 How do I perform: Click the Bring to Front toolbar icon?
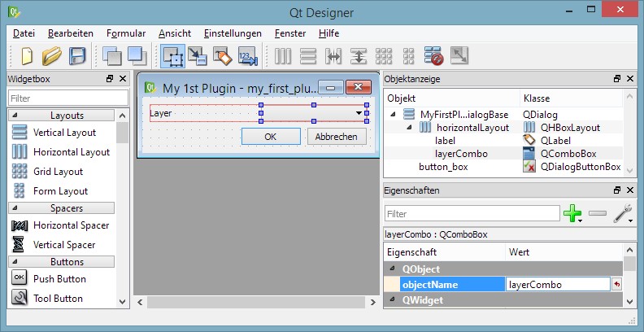pos(137,56)
